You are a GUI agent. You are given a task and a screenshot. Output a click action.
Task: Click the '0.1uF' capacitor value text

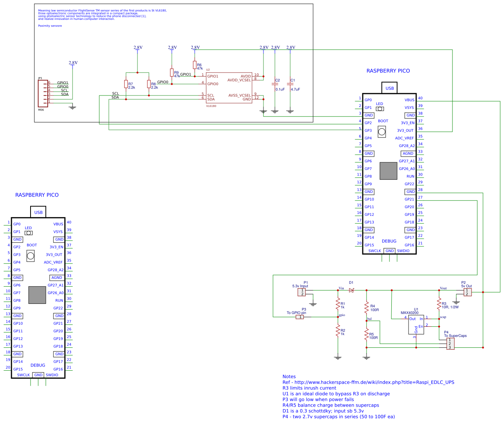click(x=280, y=89)
